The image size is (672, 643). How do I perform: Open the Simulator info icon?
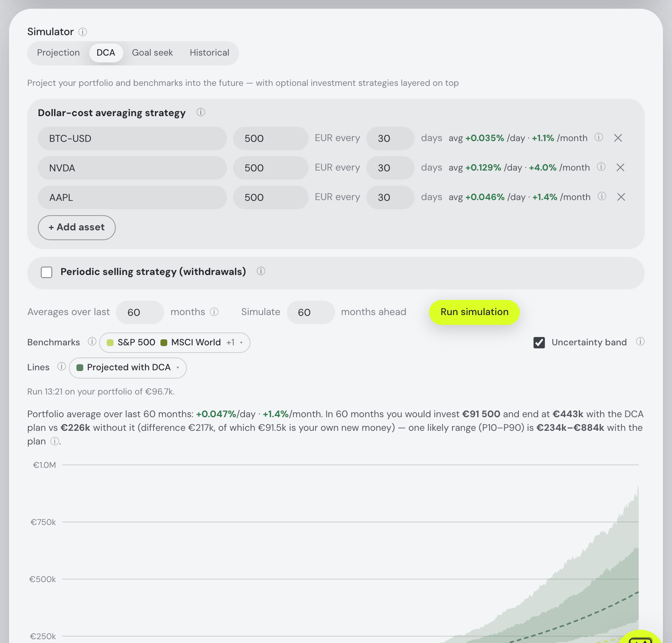point(83,32)
